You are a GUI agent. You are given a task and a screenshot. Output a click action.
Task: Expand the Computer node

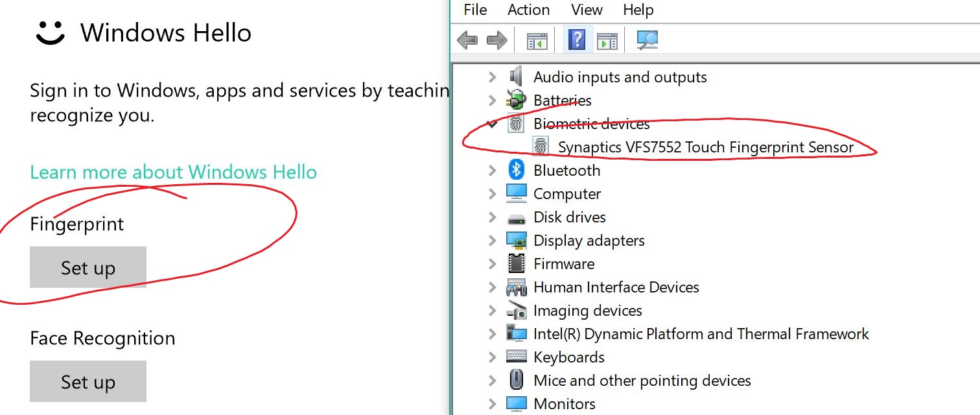click(x=492, y=194)
